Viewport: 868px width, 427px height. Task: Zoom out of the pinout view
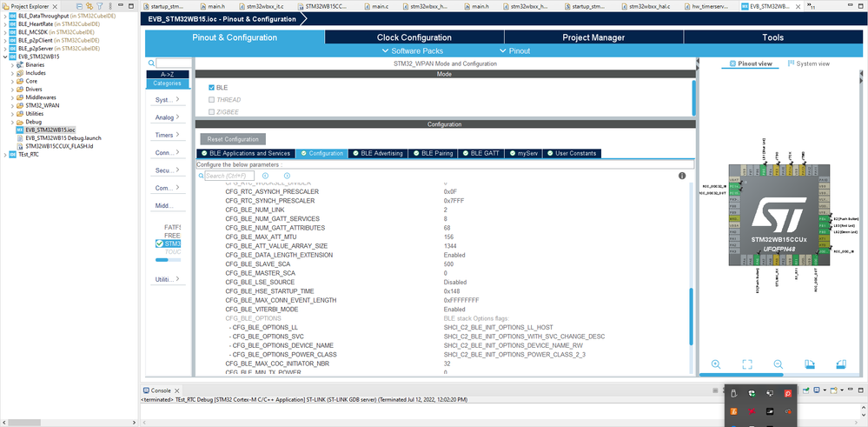[779, 364]
